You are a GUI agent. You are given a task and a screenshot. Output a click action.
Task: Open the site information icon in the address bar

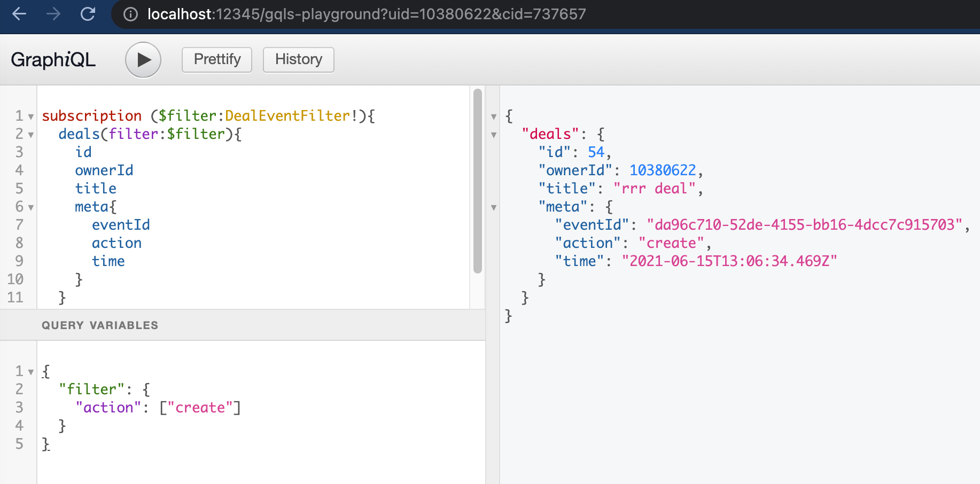coord(130,14)
